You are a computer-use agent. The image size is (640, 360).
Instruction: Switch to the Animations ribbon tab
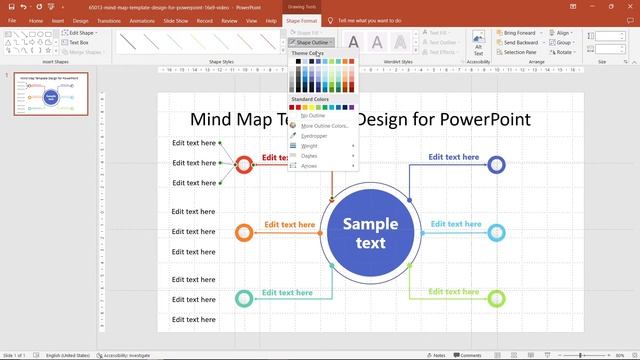click(142, 20)
